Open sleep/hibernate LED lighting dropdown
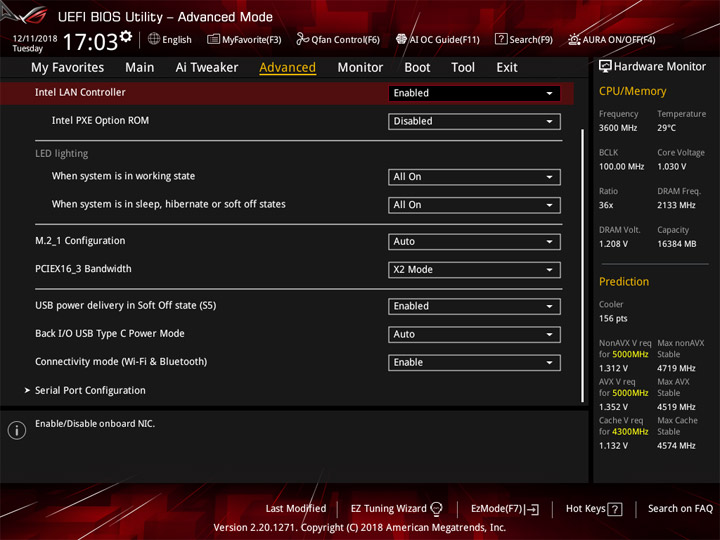 (x=474, y=205)
